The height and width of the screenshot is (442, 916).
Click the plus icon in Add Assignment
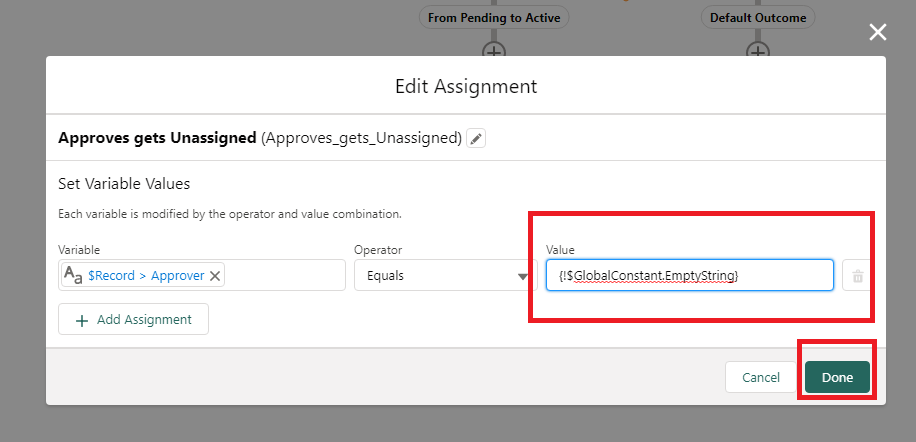[80, 320]
